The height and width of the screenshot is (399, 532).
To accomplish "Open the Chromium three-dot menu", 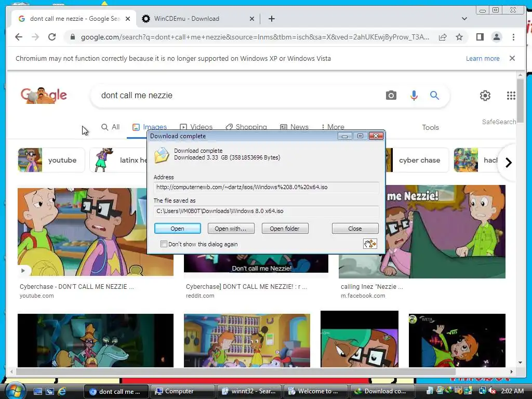I will pyautogui.click(x=513, y=37).
